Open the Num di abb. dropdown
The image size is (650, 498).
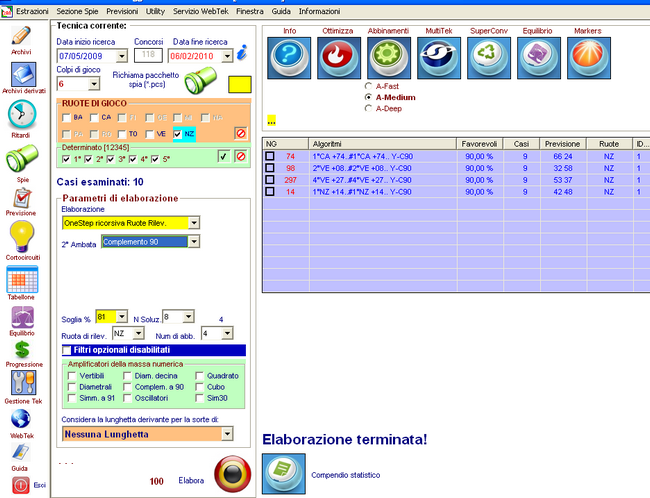pyautogui.click(x=227, y=333)
